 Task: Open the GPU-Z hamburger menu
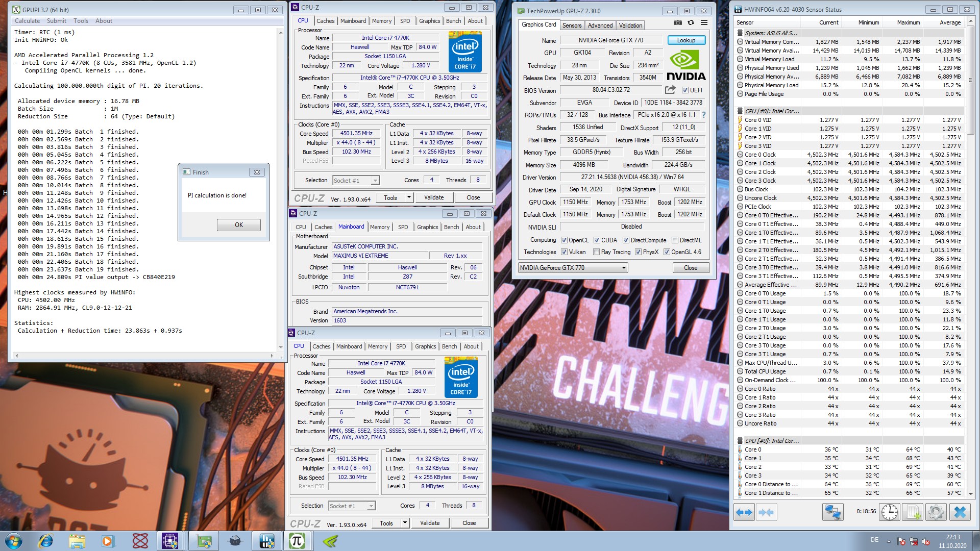click(x=704, y=23)
